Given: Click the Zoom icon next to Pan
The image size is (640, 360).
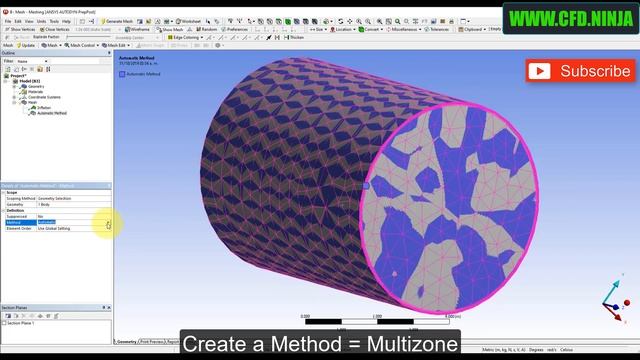Looking at the screenshot, I should 359,21.
